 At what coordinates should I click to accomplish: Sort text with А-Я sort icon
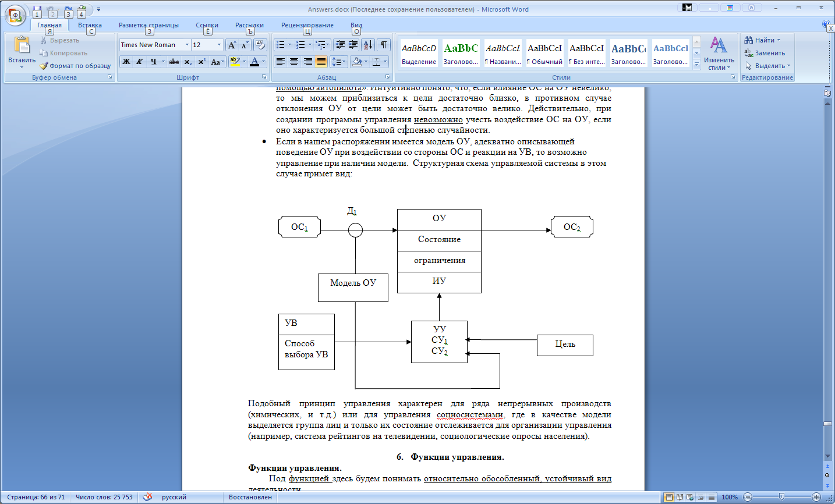(369, 45)
